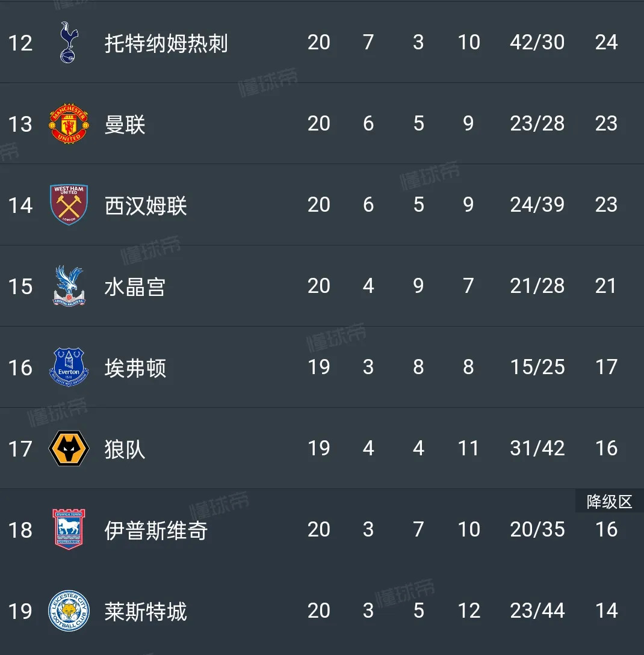Screen dimensions: 644x655
Task: Tap rank number 12 in standings
Action: (20, 43)
